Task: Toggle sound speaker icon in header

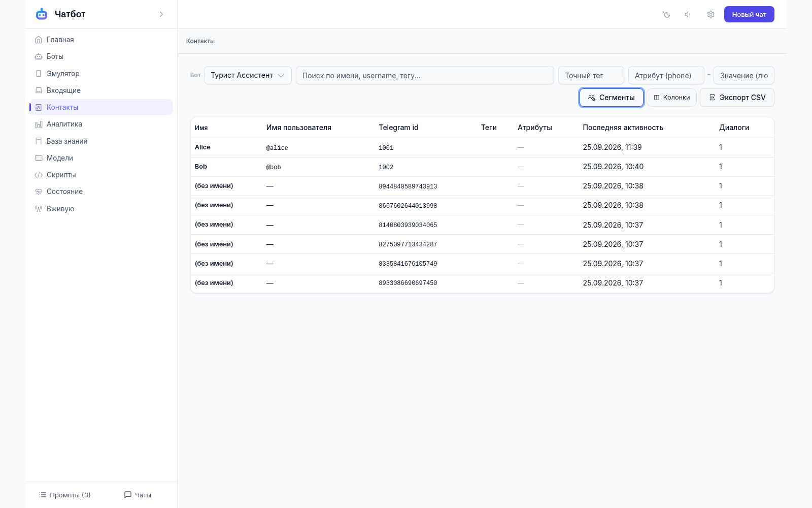Action: [688, 14]
